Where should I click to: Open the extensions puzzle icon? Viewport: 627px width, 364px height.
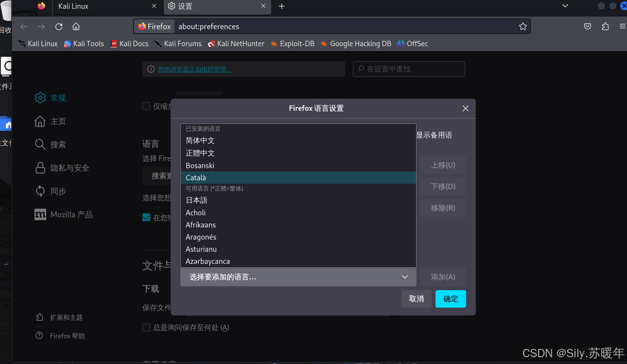[605, 27]
